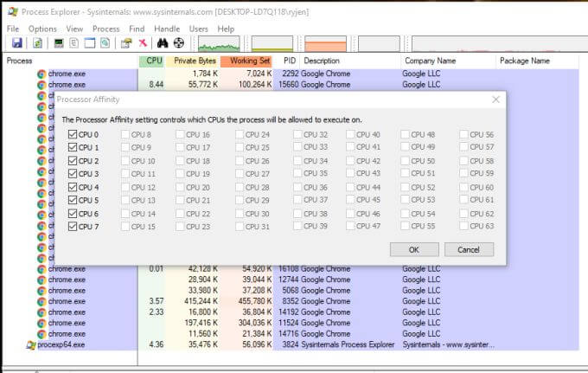
Task: Open the Find menu
Action: click(137, 29)
